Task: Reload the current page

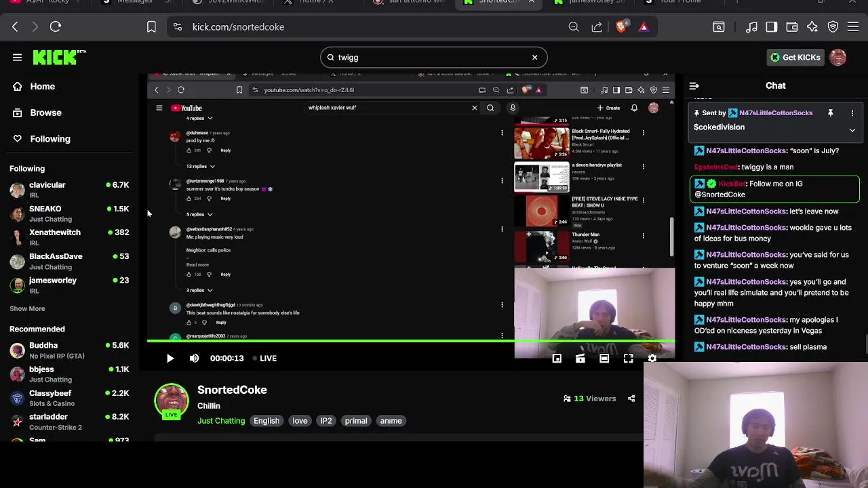Action: pyautogui.click(x=56, y=27)
